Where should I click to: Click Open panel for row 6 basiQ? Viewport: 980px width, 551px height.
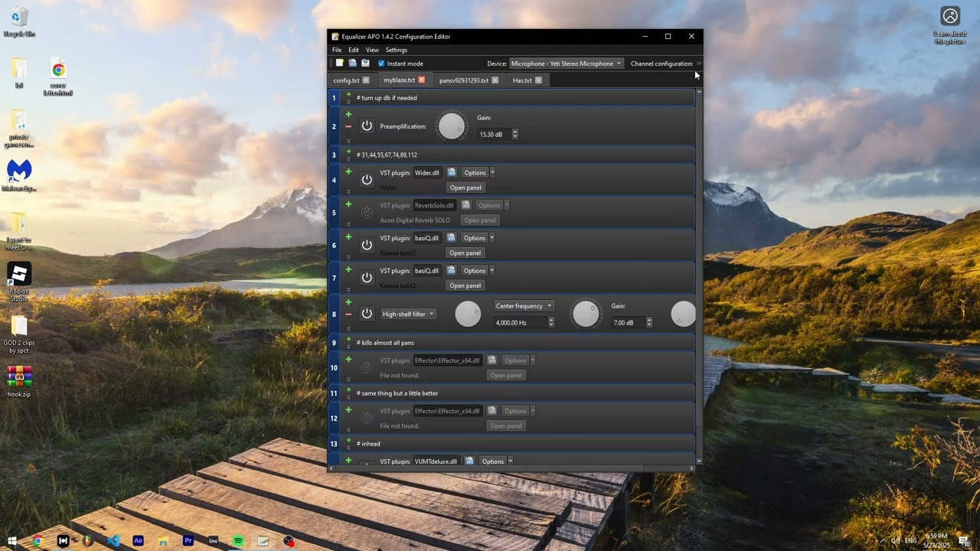click(465, 253)
